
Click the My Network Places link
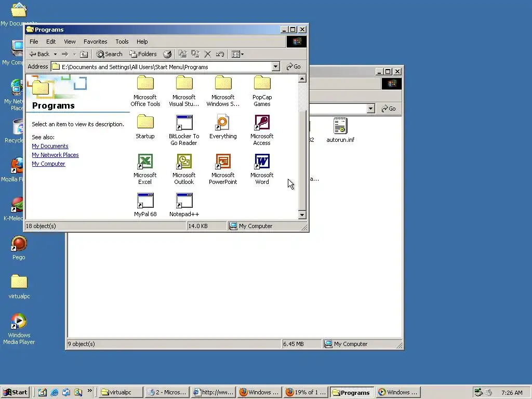tap(55, 155)
